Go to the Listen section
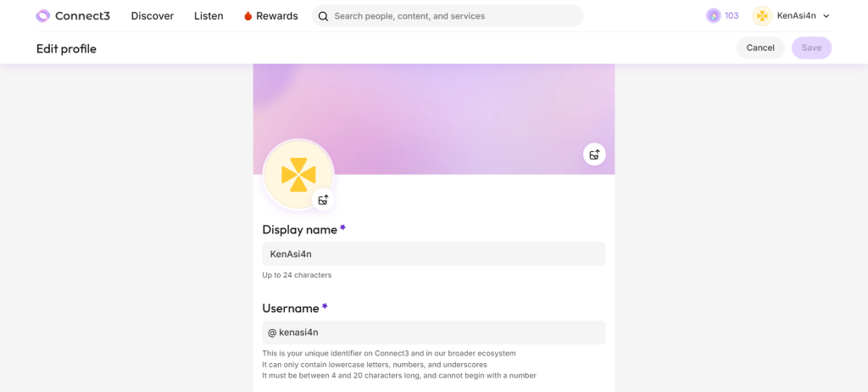 point(209,16)
